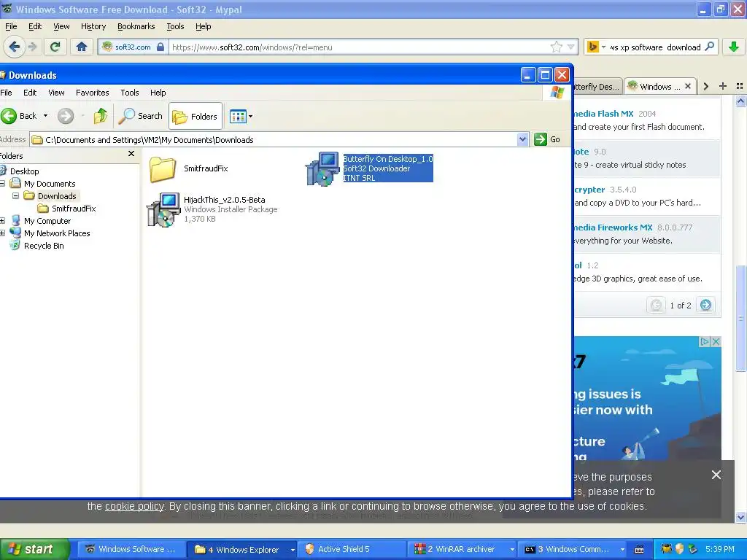The width and height of the screenshot is (747, 560).
Task: Open the Explorer address bar dropdown
Action: pos(522,139)
